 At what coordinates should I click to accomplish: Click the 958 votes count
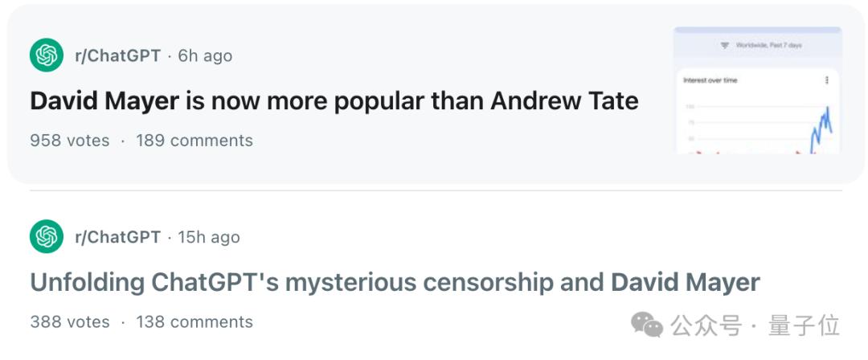tap(70, 141)
